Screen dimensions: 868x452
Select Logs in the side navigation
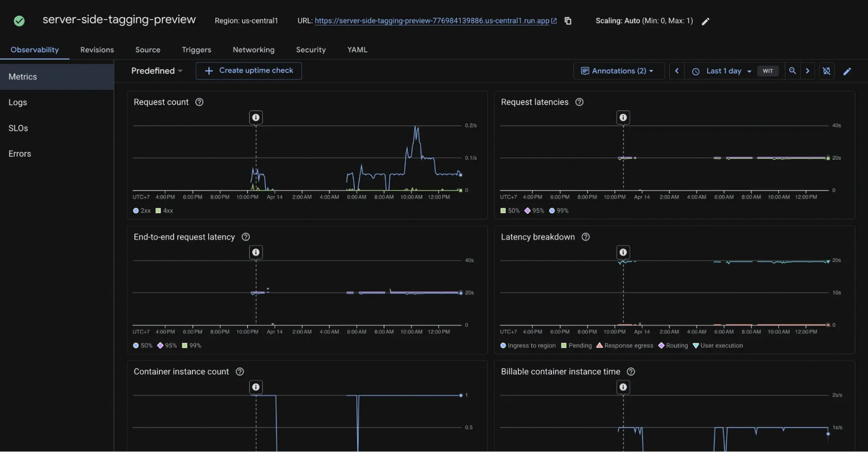click(x=57, y=102)
